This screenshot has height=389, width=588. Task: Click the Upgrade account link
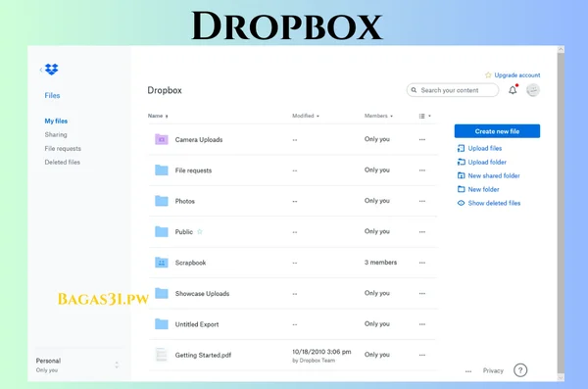517,75
